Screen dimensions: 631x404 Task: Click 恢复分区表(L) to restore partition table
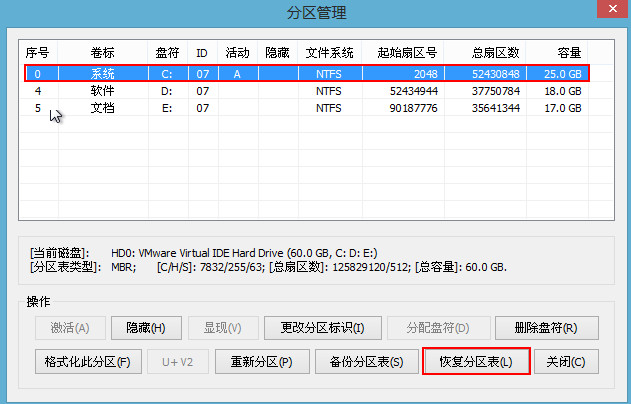tap(476, 362)
